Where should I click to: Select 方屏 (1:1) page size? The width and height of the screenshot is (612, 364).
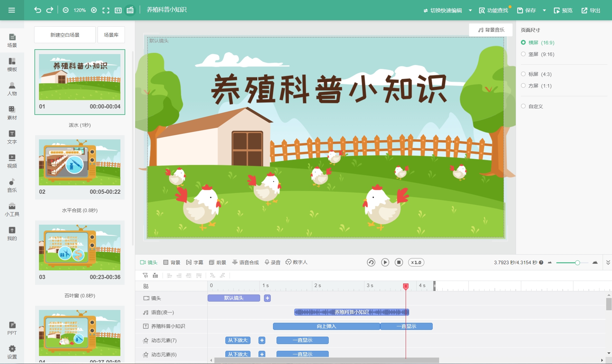coord(536,86)
